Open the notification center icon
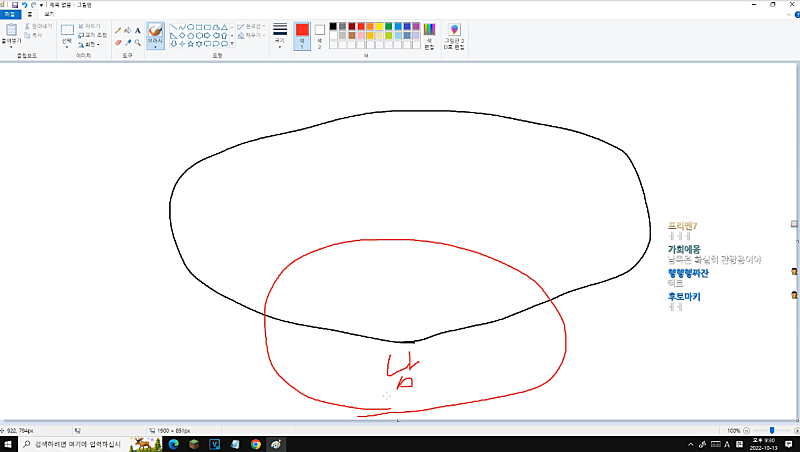Image resolution: width=800 pixels, height=452 pixels. coord(789,444)
